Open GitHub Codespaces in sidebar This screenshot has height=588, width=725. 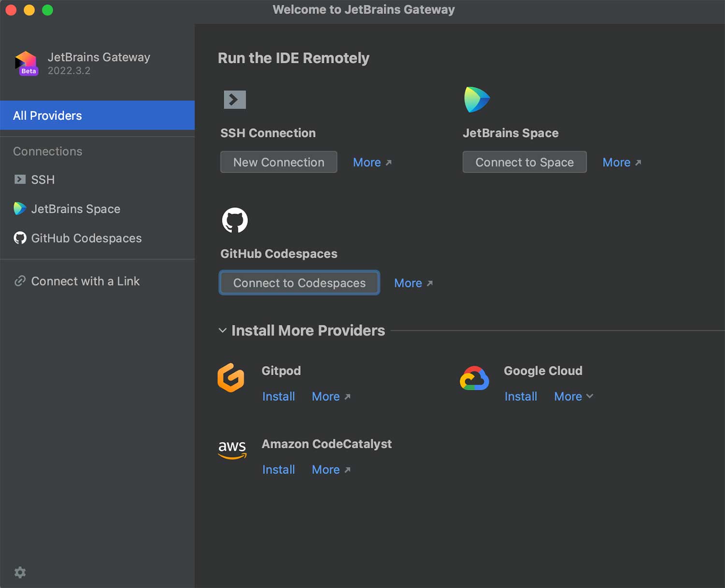pos(97,238)
